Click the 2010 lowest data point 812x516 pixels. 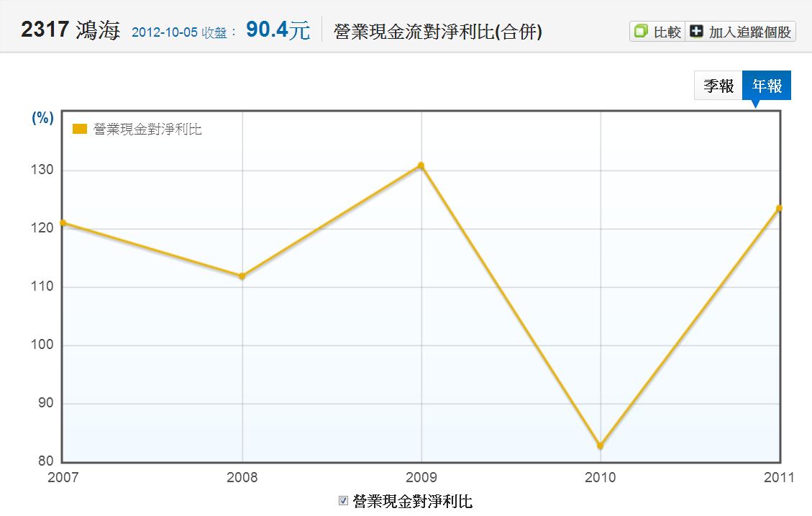pyautogui.click(x=601, y=445)
